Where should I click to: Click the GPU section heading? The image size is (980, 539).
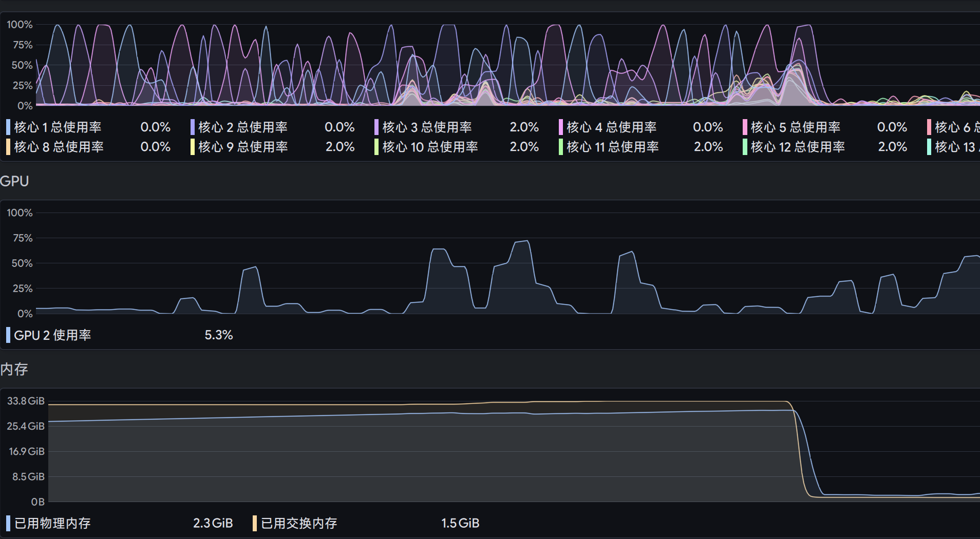[x=14, y=181]
